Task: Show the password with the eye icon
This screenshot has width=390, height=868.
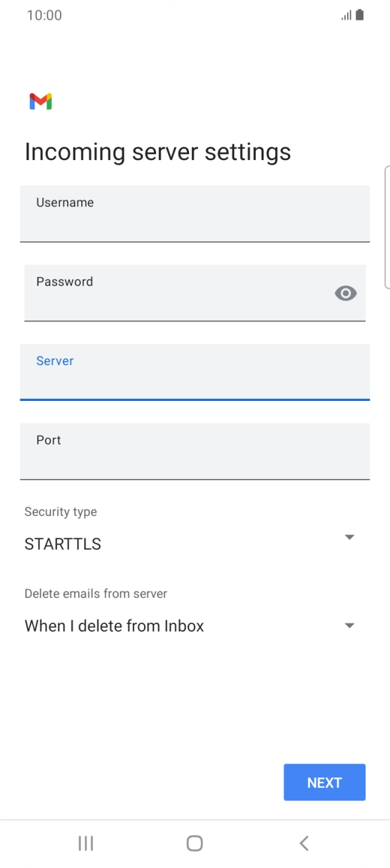Action: tap(346, 293)
